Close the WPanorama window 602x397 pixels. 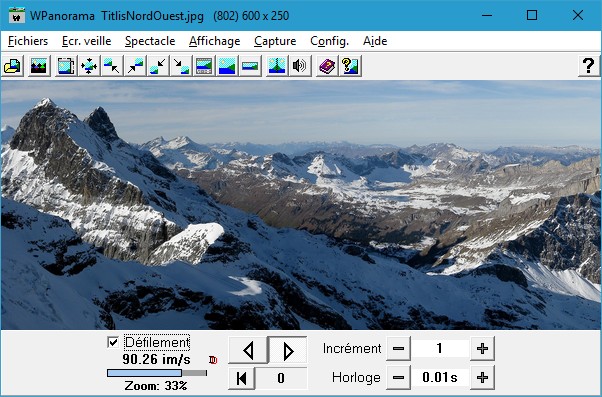click(578, 15)
